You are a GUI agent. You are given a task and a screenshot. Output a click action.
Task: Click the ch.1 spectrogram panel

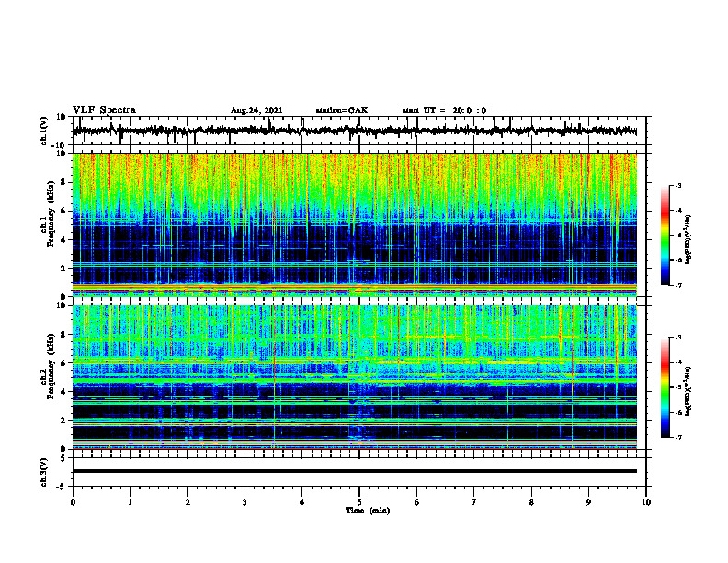pyautogui.click(x=355, y=224)
